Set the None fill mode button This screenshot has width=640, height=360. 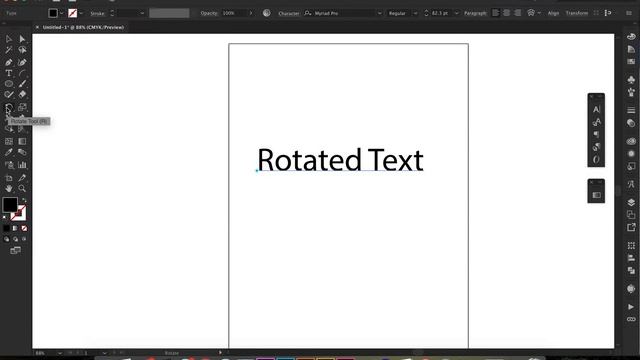pos(24,228)
